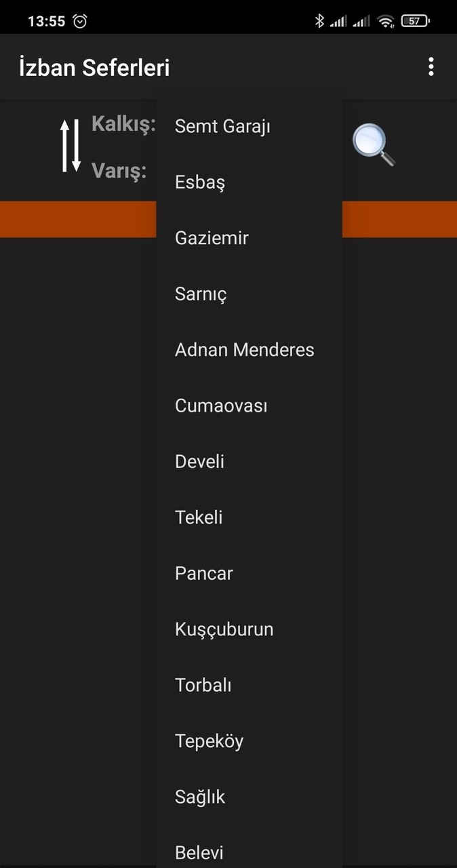
Task: Open the Varış station selector
Action: 119,172
